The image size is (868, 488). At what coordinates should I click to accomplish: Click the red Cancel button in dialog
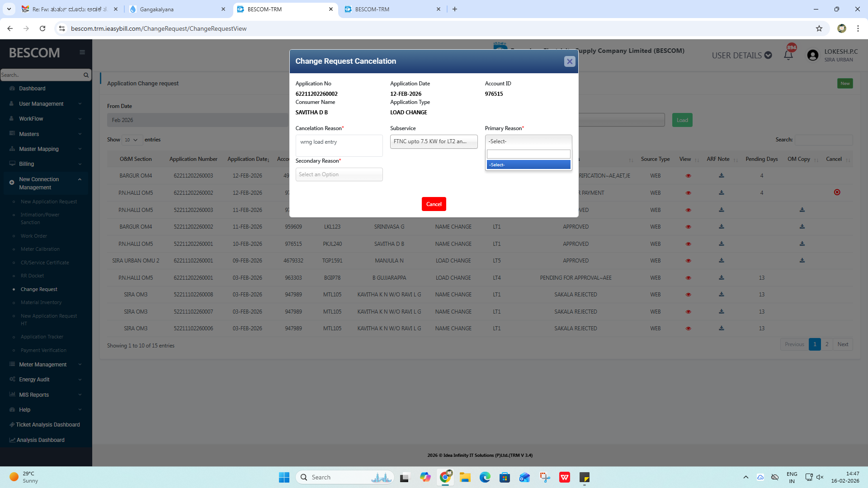[434, 204]
